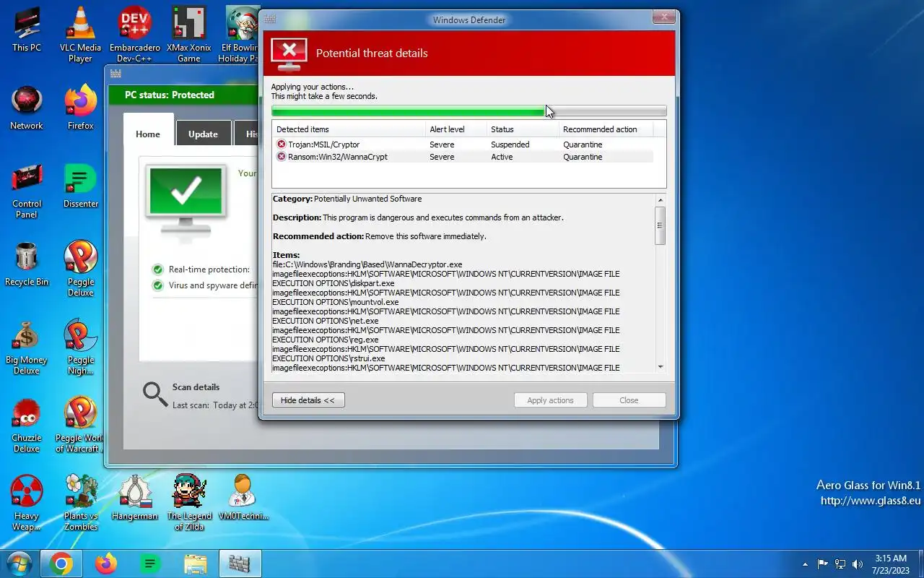Launch Dissenter desktop shortcut
This screenshot has width=924, height=578.
[80, 185]
